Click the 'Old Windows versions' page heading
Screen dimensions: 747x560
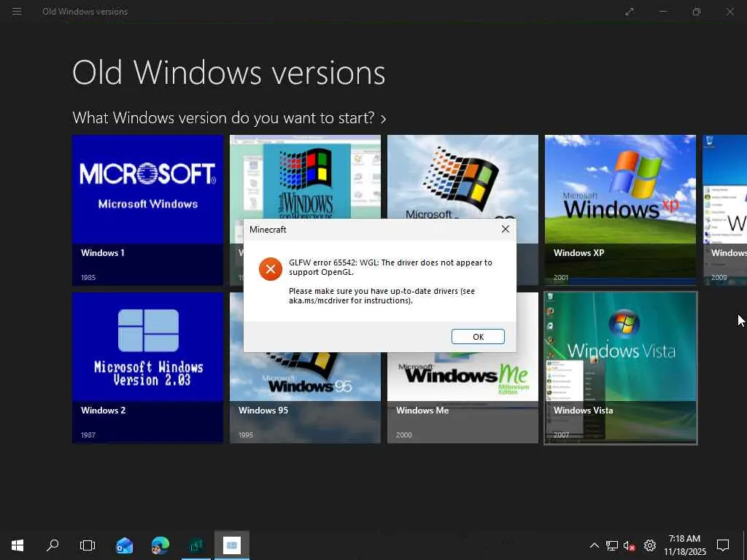click(228, 73)
